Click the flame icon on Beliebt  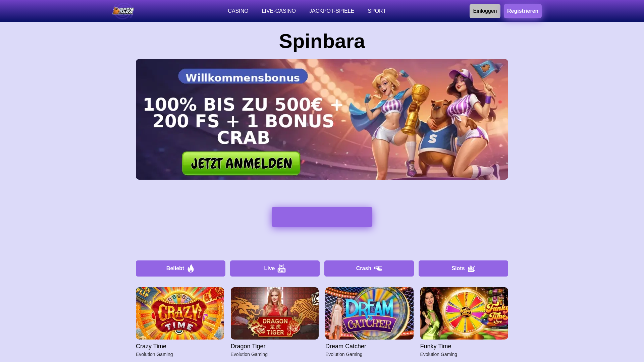(x=191, y=268)
